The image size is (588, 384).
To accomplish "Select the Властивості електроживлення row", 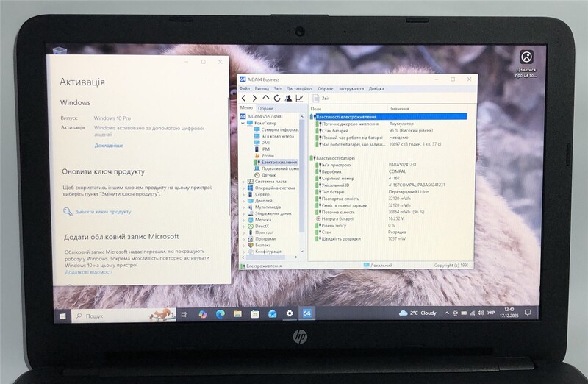I will pyautogui.click(x=389, y=117).
